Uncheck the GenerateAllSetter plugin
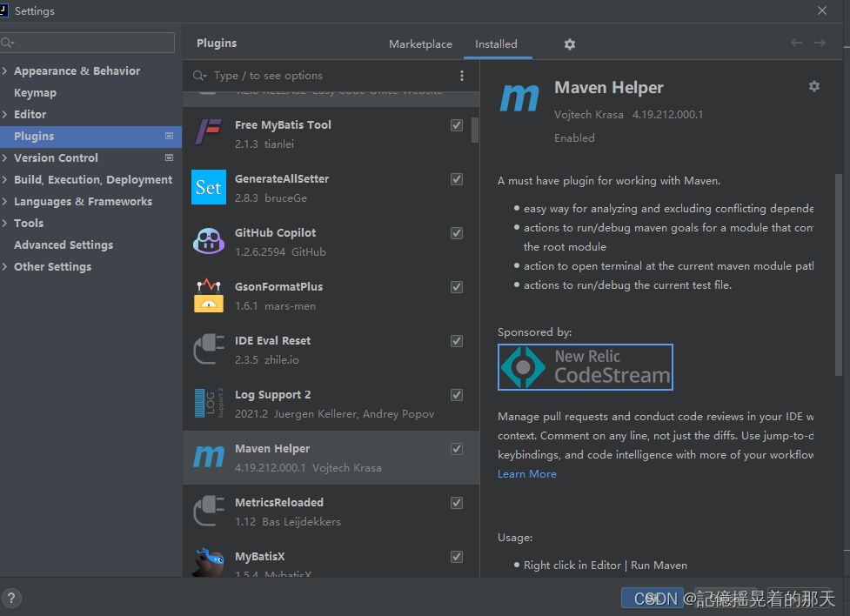This screenshot has width=850, height=616. click(457, 179)
